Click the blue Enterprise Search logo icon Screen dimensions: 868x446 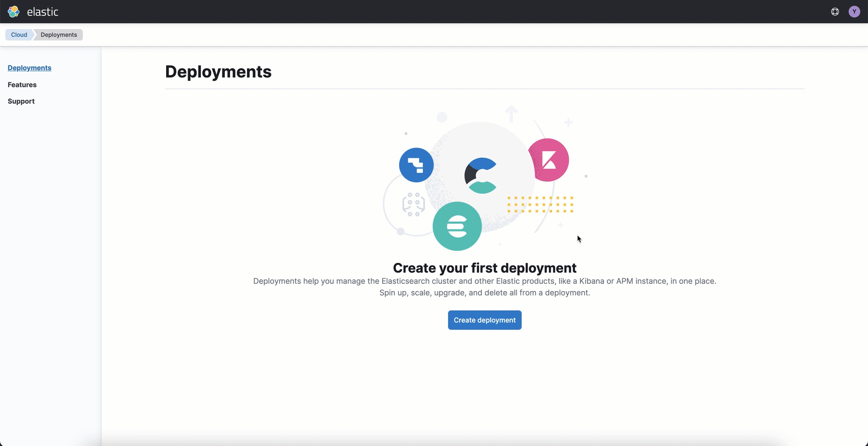click(417, 165)
